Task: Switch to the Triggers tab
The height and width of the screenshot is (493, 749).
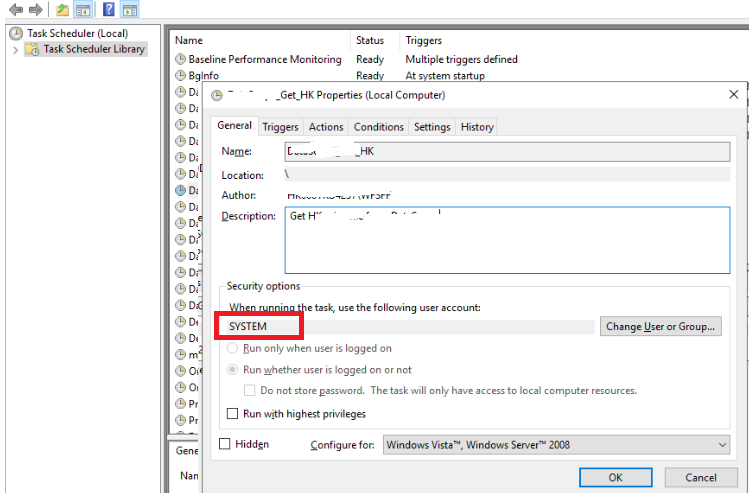Action: pos(280,127)
